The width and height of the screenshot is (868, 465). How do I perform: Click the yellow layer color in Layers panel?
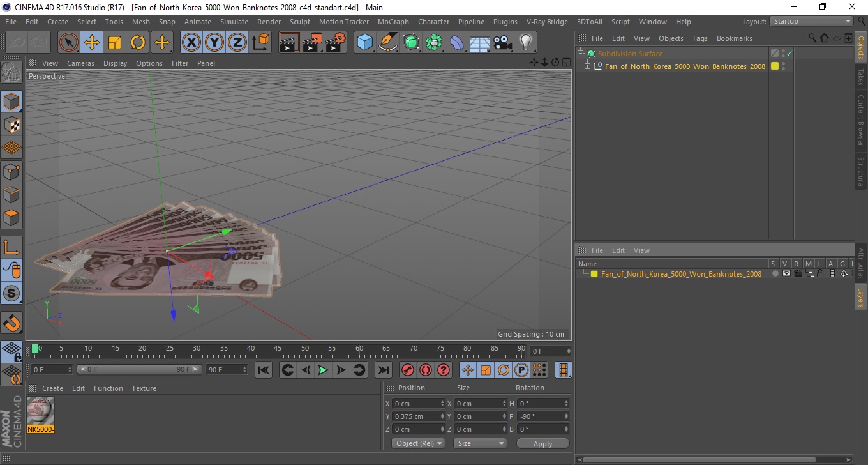pos(594,274)
